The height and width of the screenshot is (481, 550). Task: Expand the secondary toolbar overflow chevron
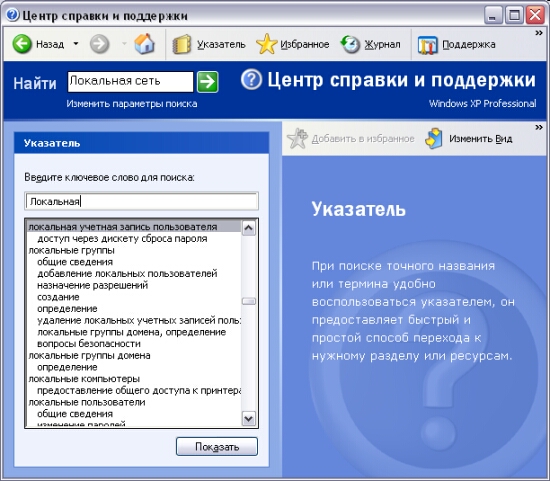click(538, 127)
